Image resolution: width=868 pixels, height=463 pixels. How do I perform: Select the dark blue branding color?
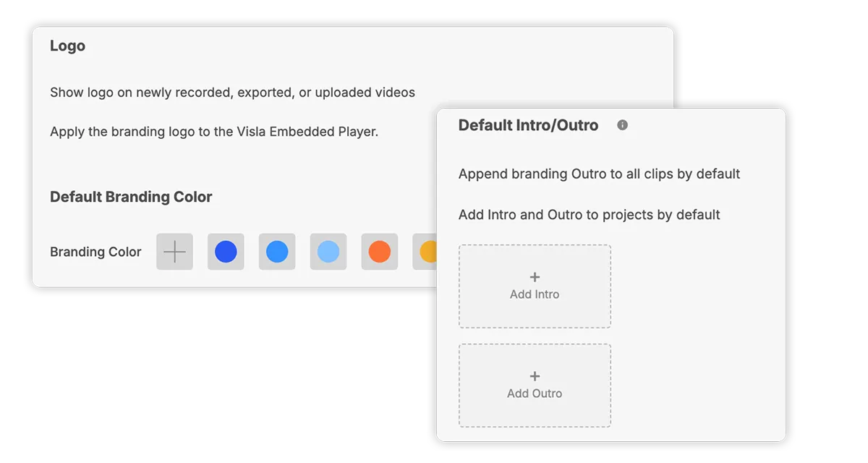[x=226, y=252]
